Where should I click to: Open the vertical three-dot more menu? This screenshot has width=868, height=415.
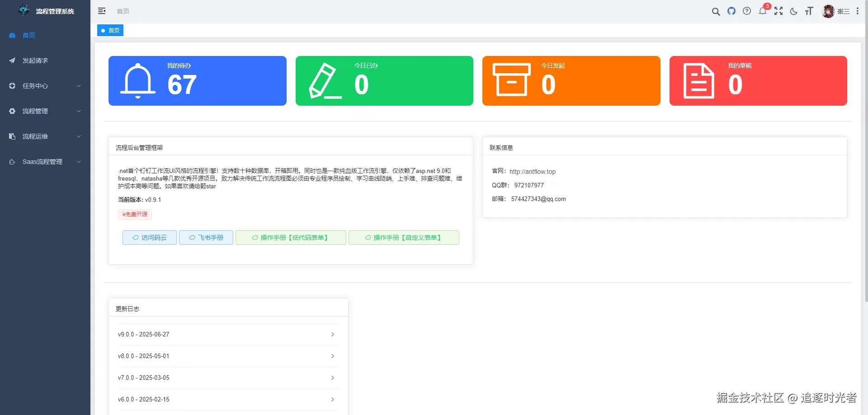[x=857, y=11]
